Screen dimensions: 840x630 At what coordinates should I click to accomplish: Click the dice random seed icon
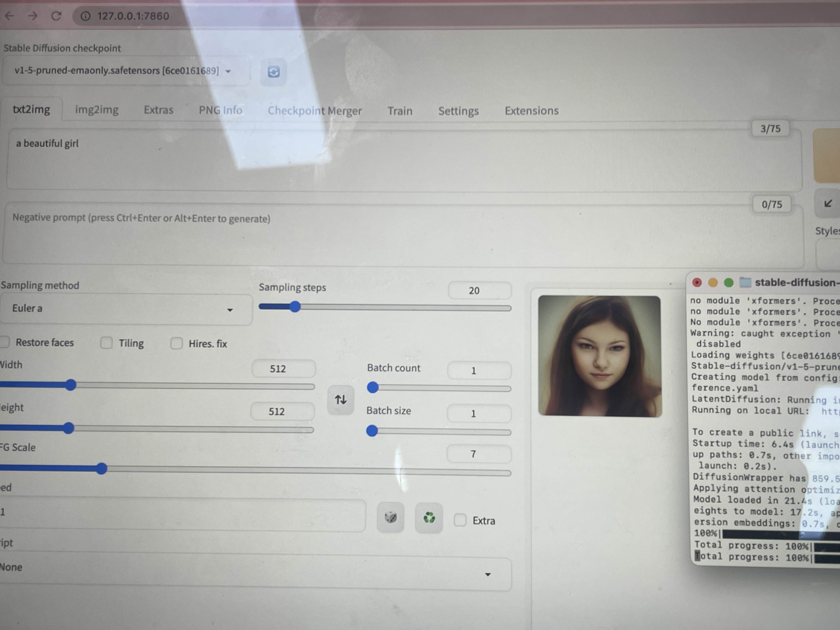[390, 517]
